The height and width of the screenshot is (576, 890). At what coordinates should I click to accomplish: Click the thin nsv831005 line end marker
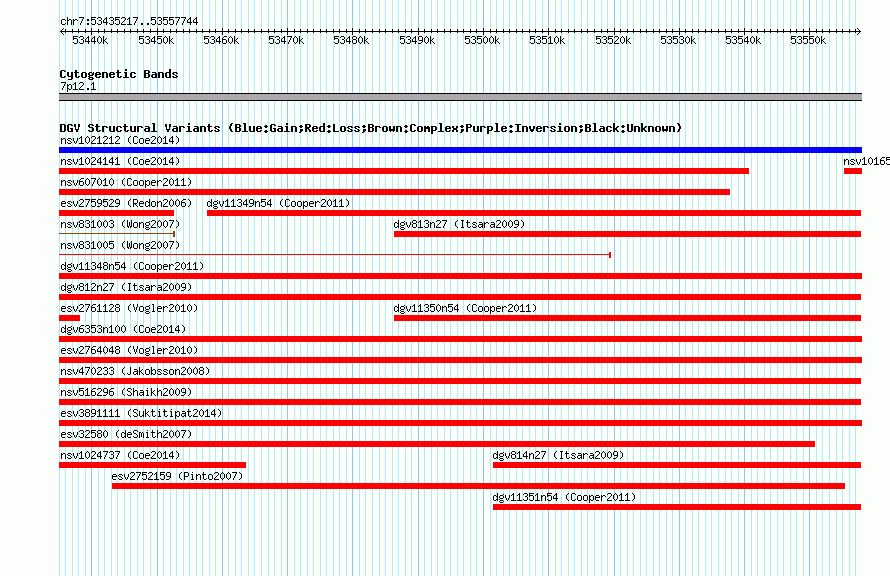[x=610, y=255]
